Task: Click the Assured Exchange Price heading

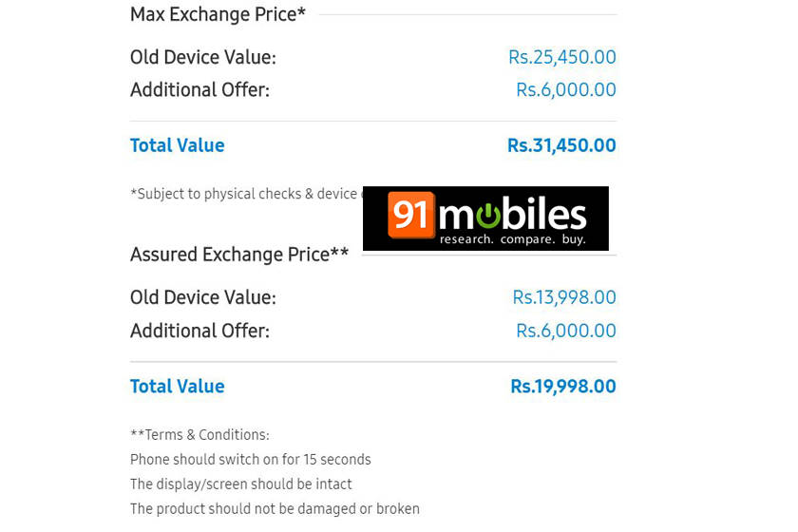Action: click(x=239, y=255)
